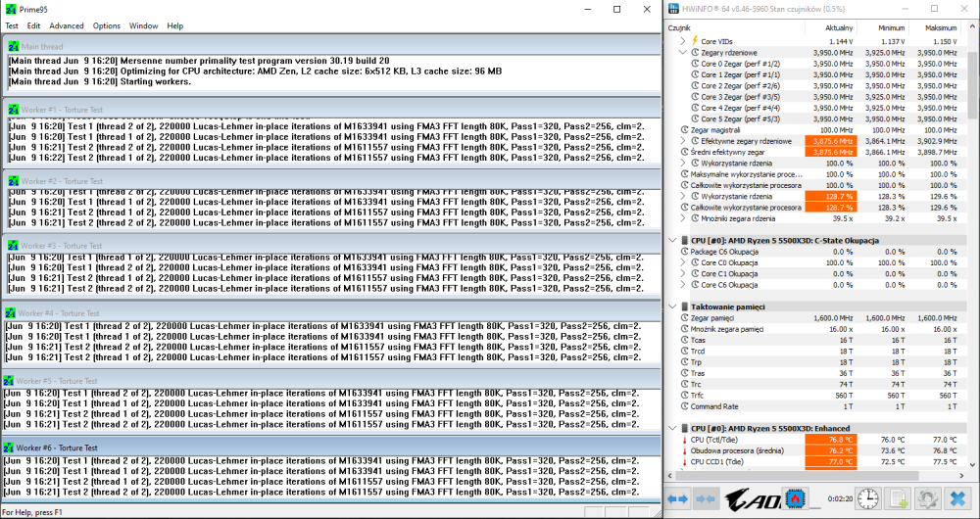This screenshot has width=980, height=519.
Task: Click the HWiNFO title bar app icon
Action: click(x=673, y=9)
